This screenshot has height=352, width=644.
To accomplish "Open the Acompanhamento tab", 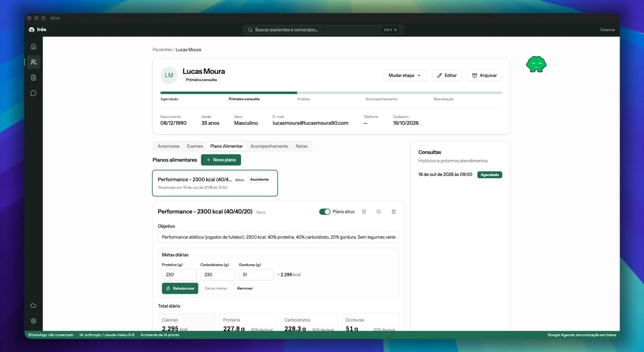I will click(x=269, y=146).
